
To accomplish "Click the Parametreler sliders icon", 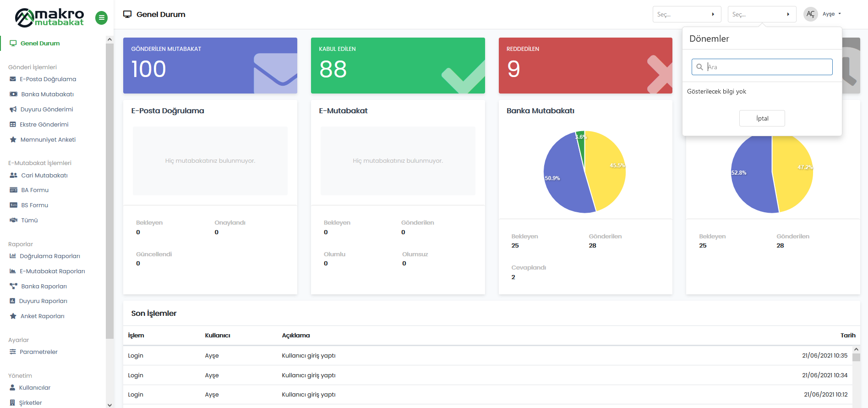I will tap(13, 352).
